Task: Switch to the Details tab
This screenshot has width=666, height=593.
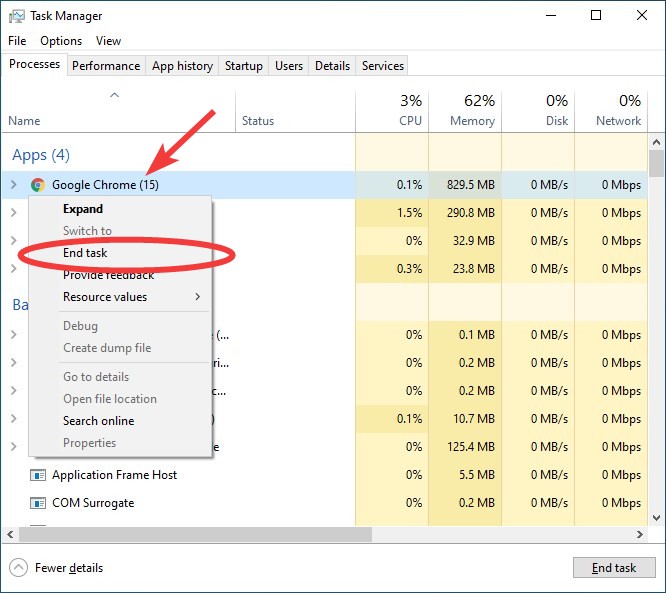Action: click(332, 66)
